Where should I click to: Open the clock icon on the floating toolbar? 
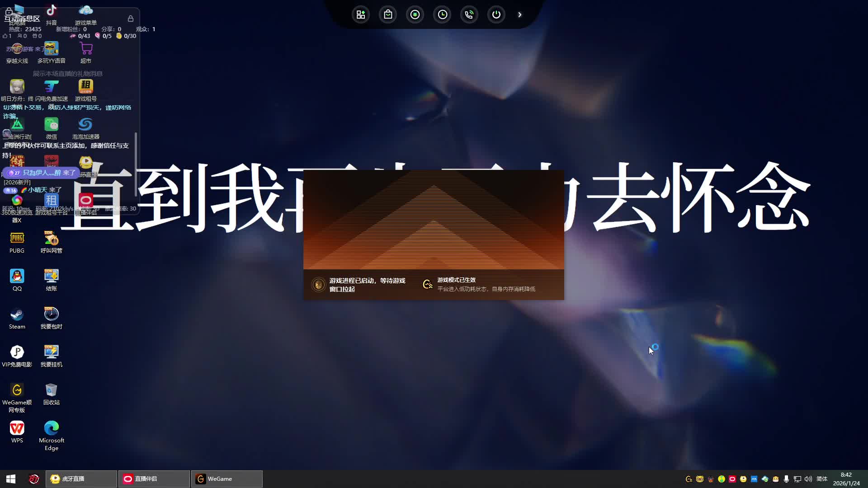(442, 14)
